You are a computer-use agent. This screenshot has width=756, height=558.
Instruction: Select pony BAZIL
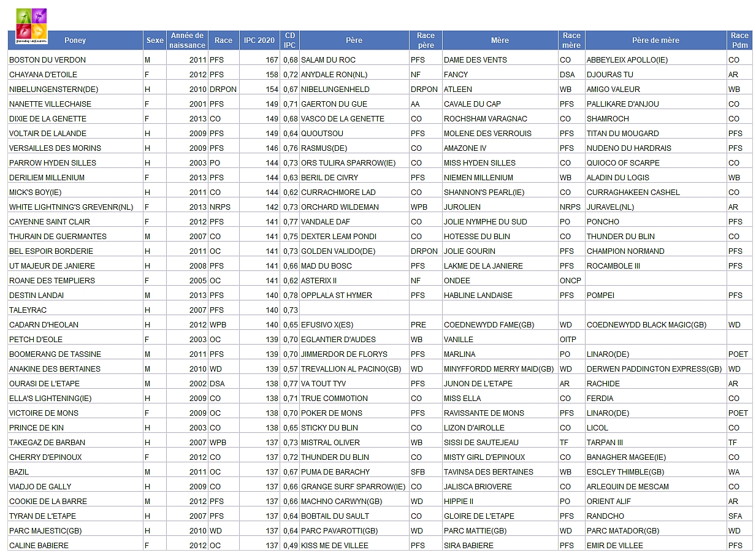tap(19, 472)
